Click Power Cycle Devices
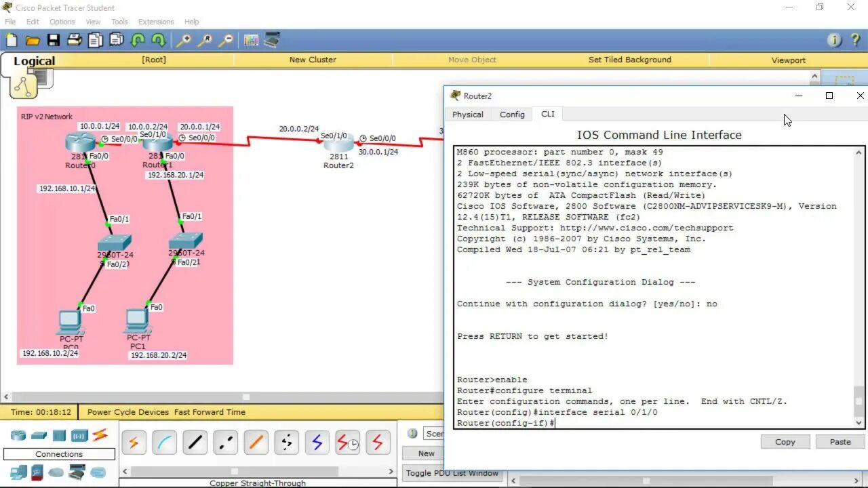This screenshot has width=868, height=488. [128, 412]
